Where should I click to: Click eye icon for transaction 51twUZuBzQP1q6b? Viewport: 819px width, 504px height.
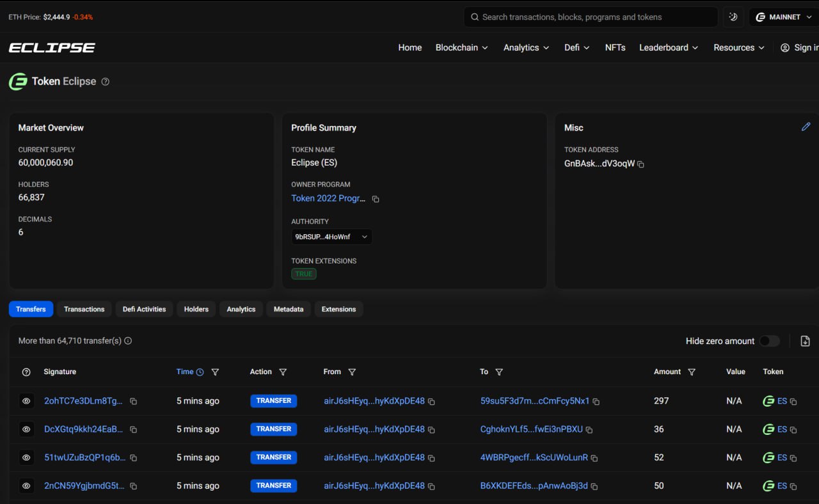point(26,457)
